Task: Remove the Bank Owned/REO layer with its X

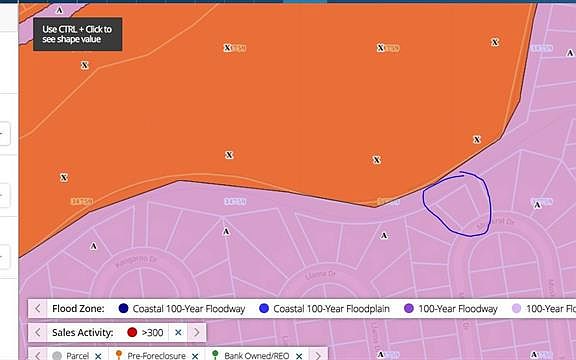Action: pyautogui.click(x=299, y=356)
